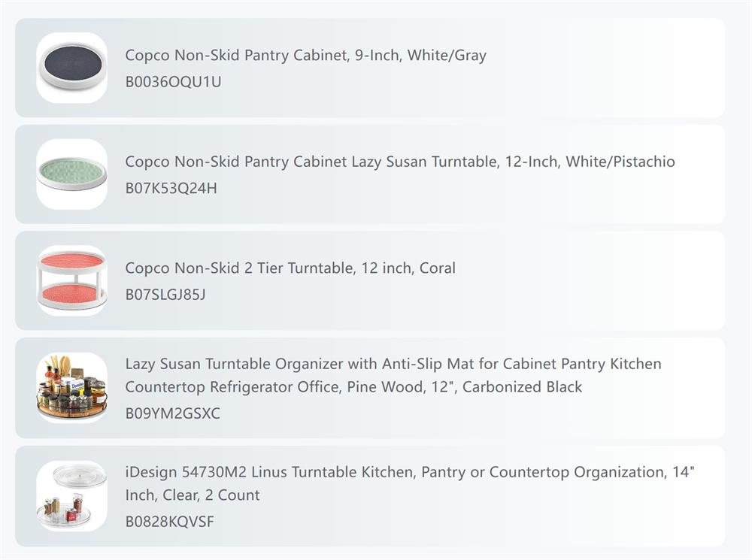Select the Coral turntable row card
The image size is (752, 560).
point(370,280)
